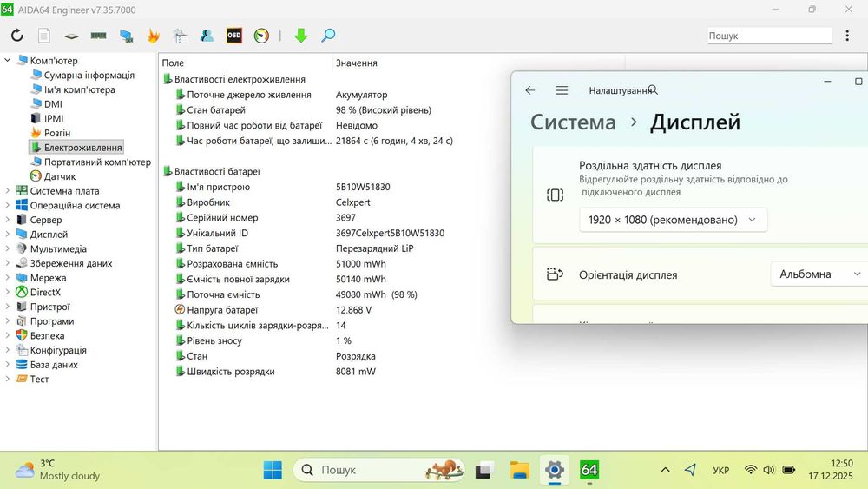Viewport: 868px width, 489px height.
Task: Select the DirectX tree item
Action: pos(45,292)
